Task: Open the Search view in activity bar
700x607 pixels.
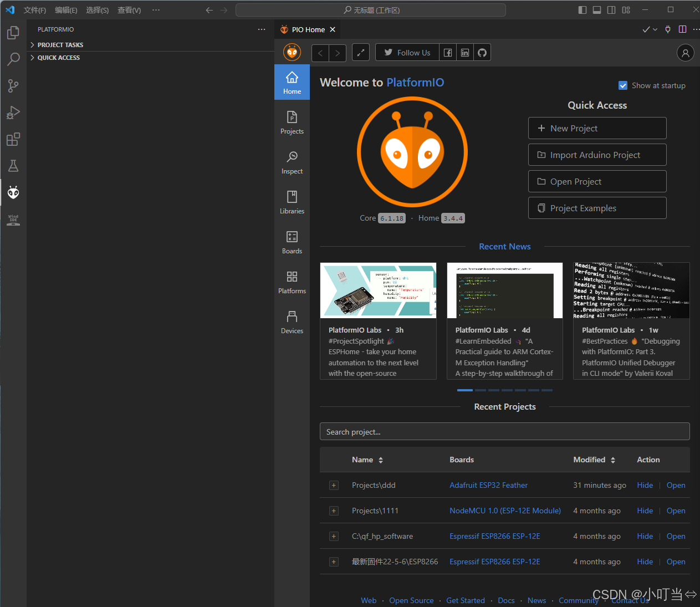Action: (13, 59)
